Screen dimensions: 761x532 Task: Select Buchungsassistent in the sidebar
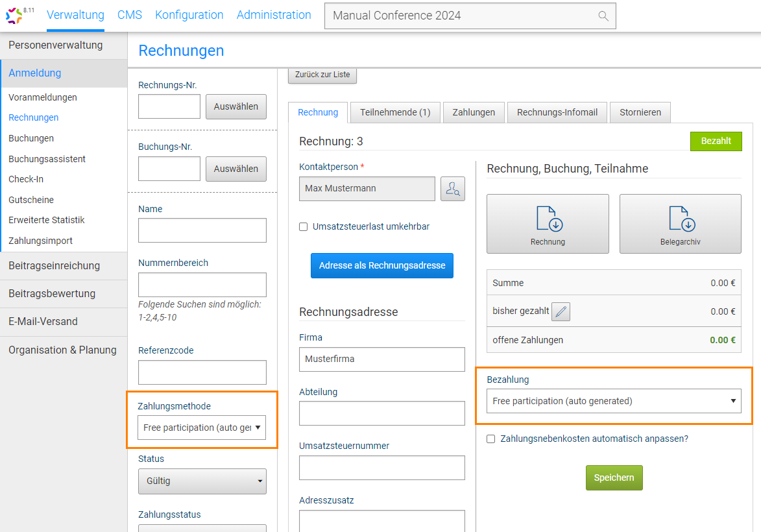[47, 159]
